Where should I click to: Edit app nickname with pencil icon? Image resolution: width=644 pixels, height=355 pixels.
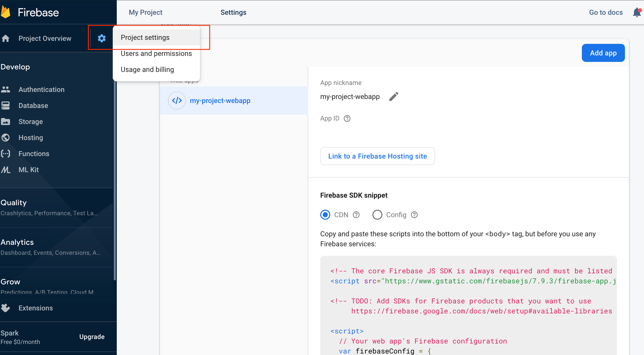[x=394, y=96]
